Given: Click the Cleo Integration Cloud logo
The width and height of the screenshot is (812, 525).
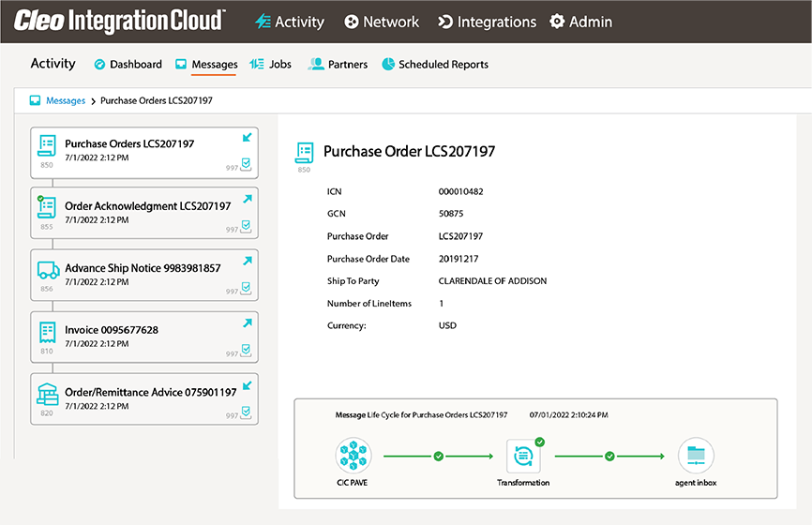Looking at the screenshot, I should (120, 21).
